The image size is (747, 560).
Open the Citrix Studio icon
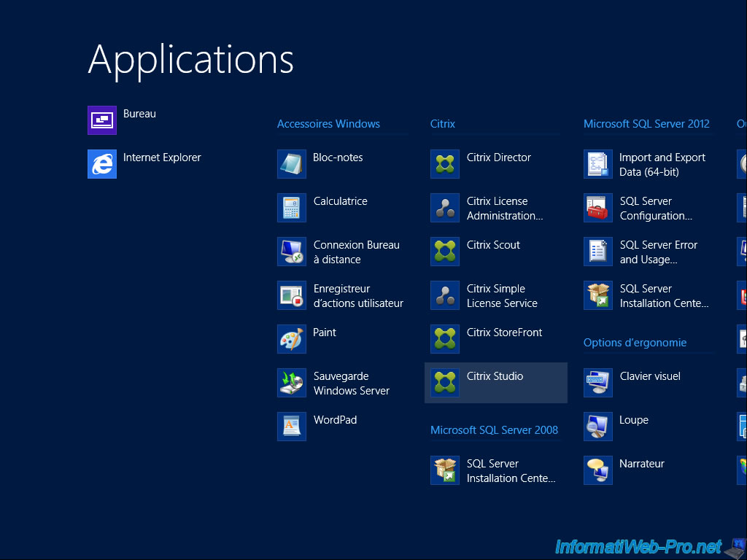(445, 383)
